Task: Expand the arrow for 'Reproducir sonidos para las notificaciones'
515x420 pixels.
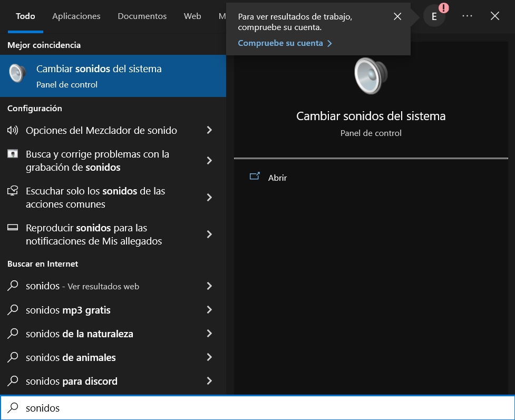Action: (x=209, y=234)
